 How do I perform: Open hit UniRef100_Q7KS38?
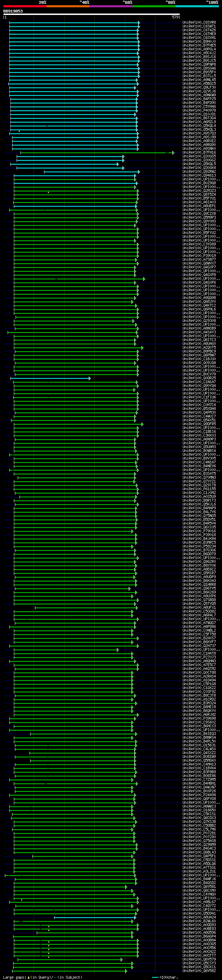(x=199, y=821)
